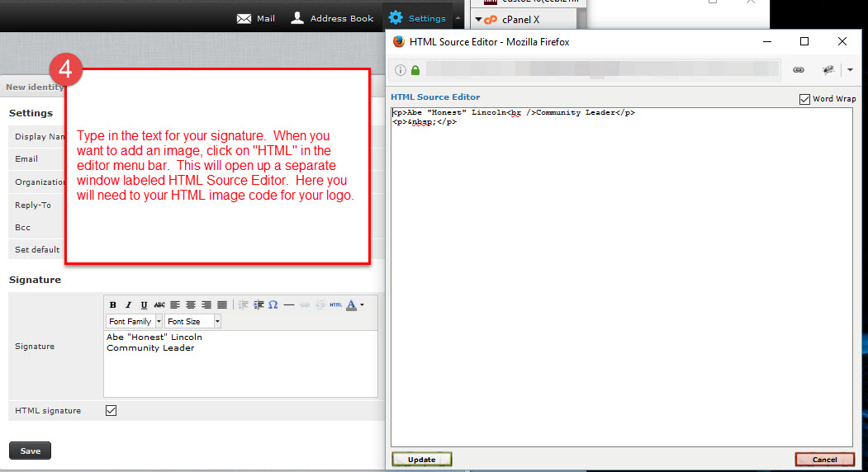Go to Address Book
The width and height of the screenshot is (868, 472).
pyautogui.click(x=332, y=18)
